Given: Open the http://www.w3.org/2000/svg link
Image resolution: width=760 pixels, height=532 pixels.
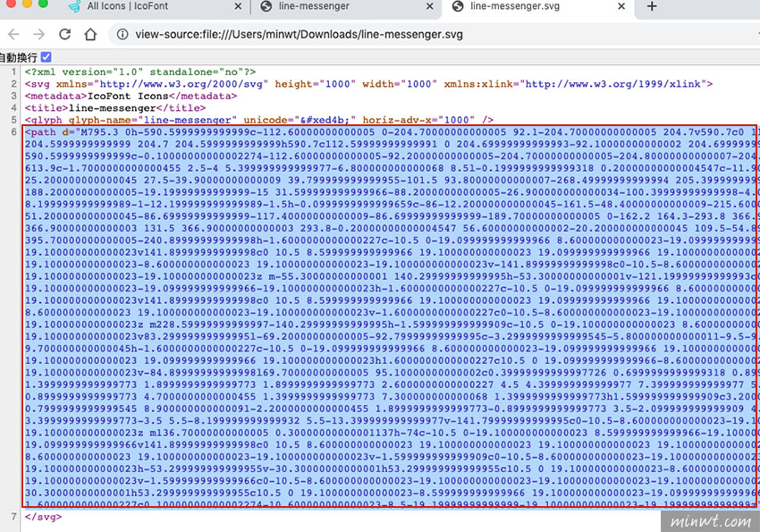Looking at the screenshot, I should (x=182, y=84).
